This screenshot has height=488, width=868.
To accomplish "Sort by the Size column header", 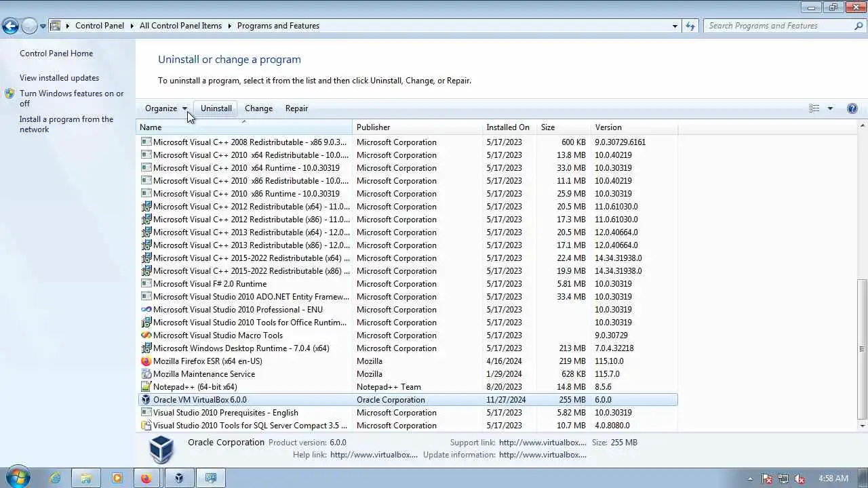I will 564,127.
